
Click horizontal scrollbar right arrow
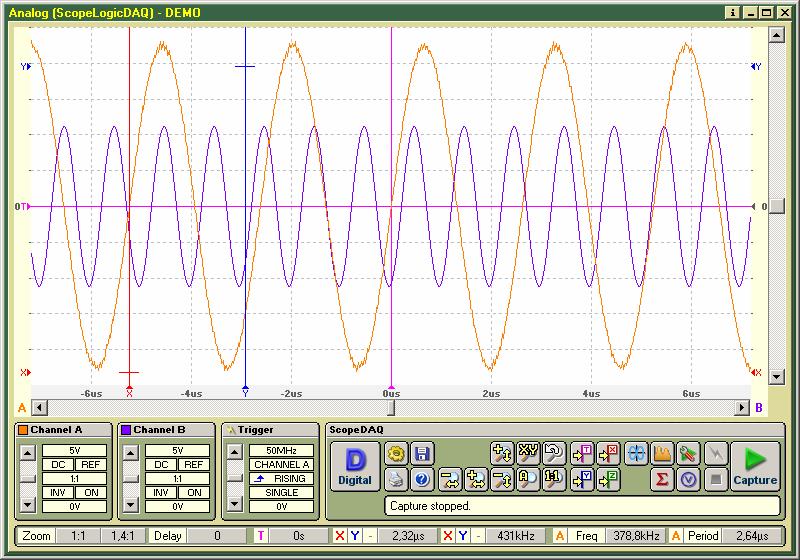click(x=742, y=408)
